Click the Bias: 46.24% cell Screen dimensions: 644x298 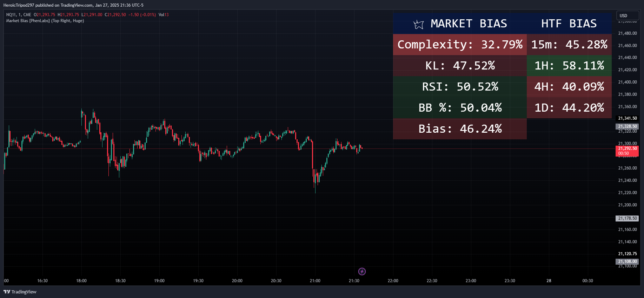pos(460,129)
